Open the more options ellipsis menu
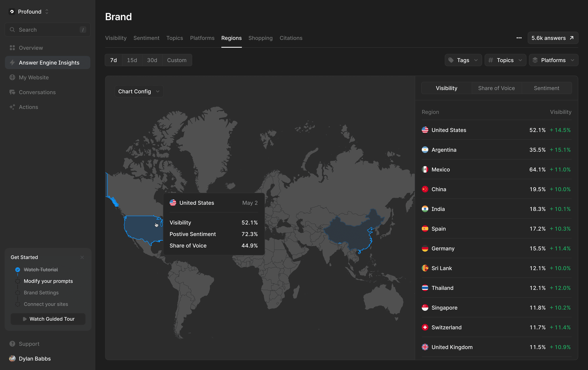Screen dimensions: 588x370 [519, 38]
